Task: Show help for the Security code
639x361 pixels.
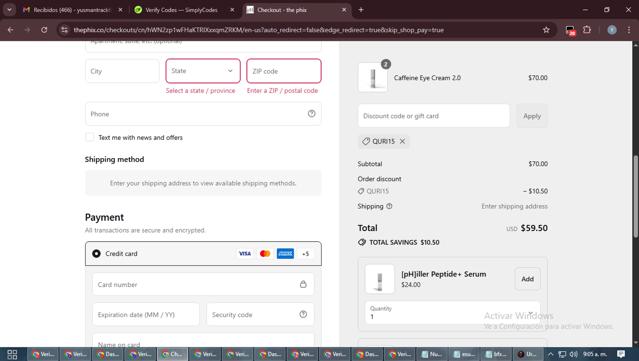Action: pos(303,314)
